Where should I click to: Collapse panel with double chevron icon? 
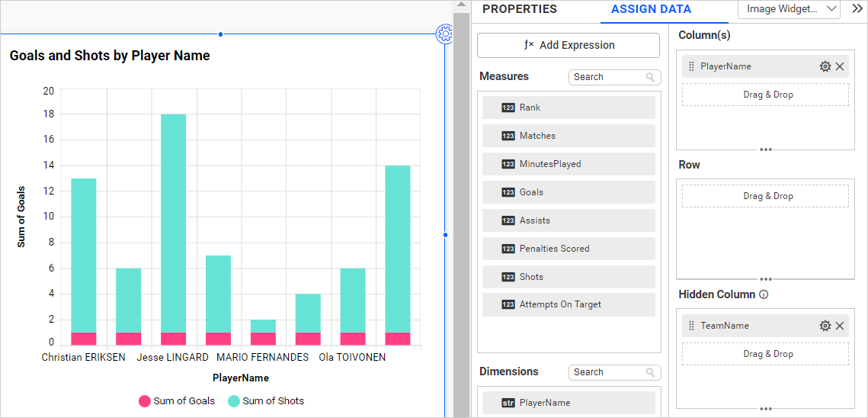point(857,9)
